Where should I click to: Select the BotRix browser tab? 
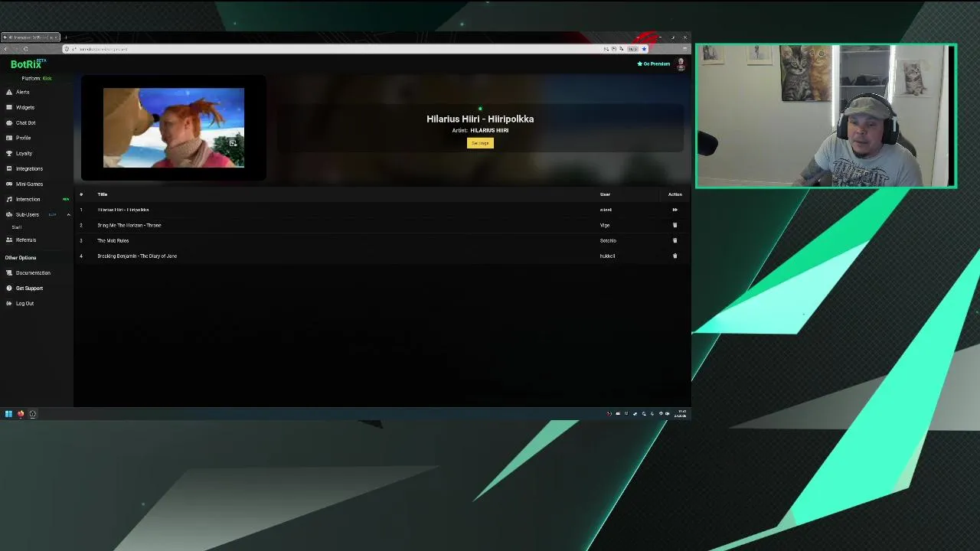pos(31,37)
